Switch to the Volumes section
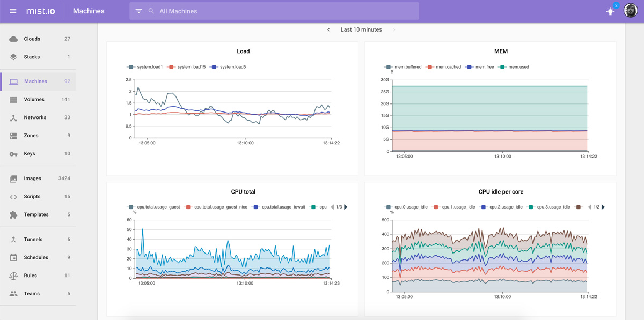Viewport: 644px width, 320px height. (x=32, y=99)
